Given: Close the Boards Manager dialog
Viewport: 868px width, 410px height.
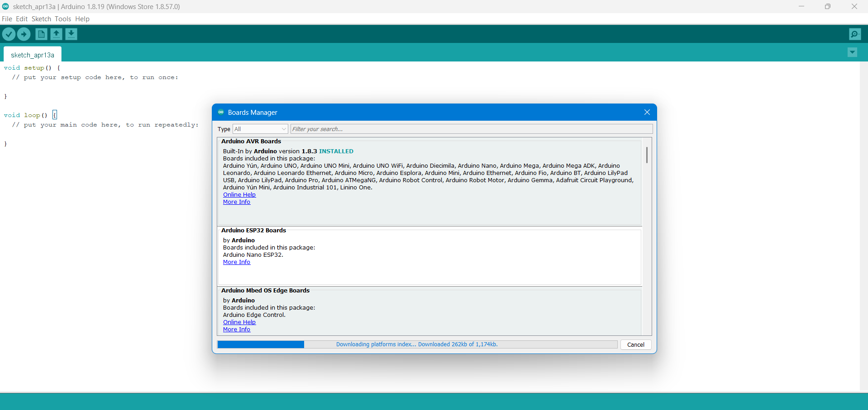Looking at the screenshot, I should tap(647, 112).
